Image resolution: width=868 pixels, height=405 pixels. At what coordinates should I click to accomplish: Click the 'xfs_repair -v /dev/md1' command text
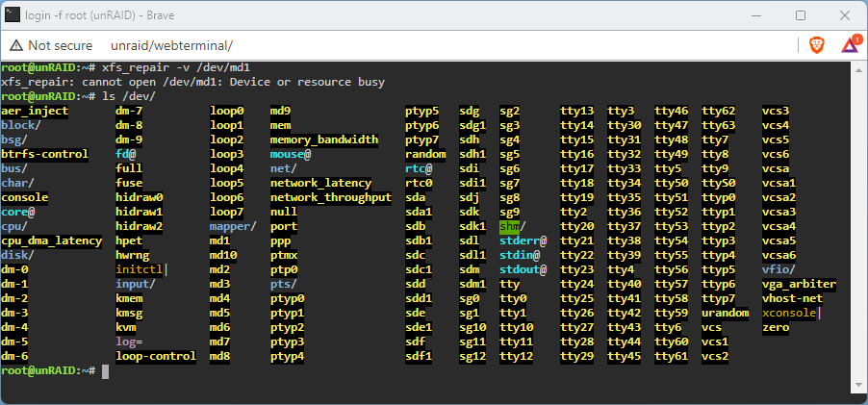[x=176, y=67]
